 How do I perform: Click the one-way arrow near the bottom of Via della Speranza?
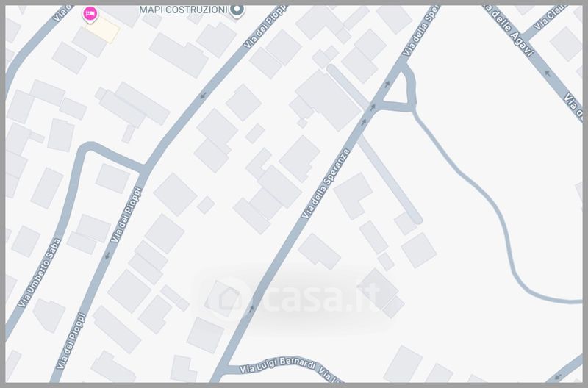pos(251,309)
